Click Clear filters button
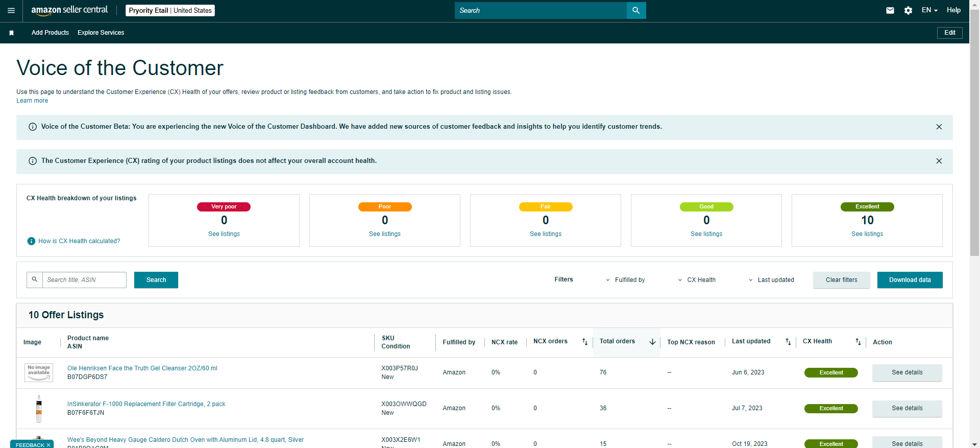 point(842,280)
